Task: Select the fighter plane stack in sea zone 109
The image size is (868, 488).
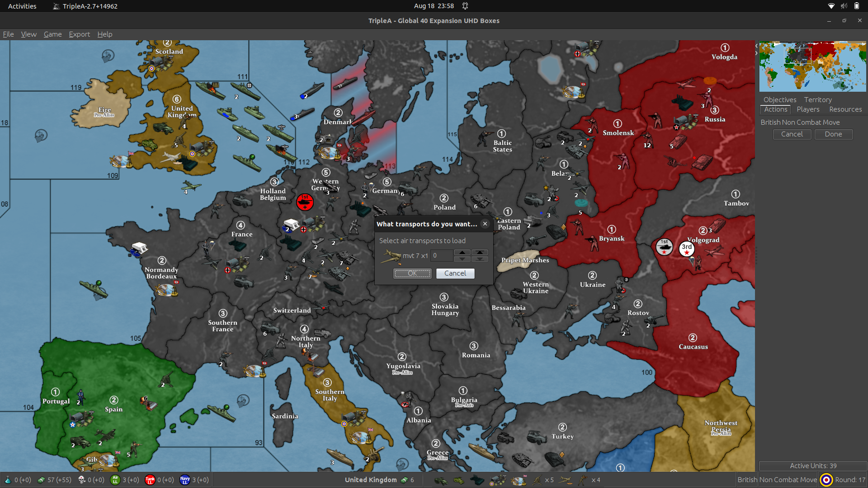Action: (191, 186)
